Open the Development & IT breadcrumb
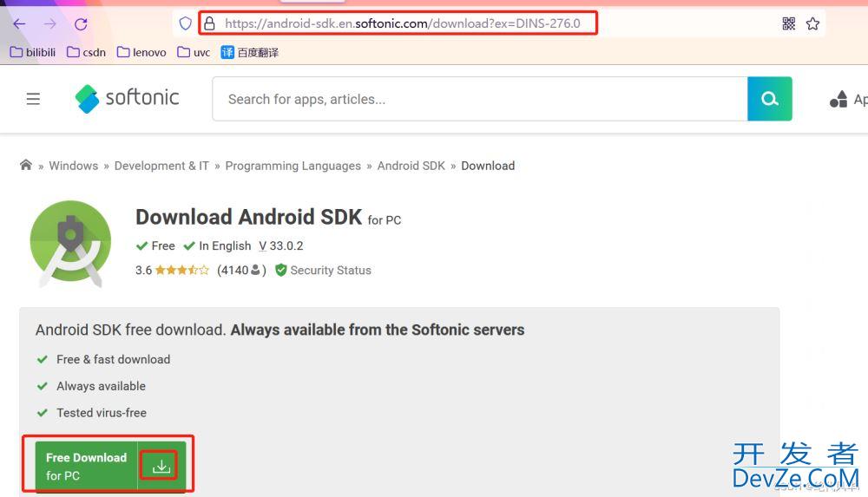This screenshot has width=868, height=497. click(x=161, y=166)
